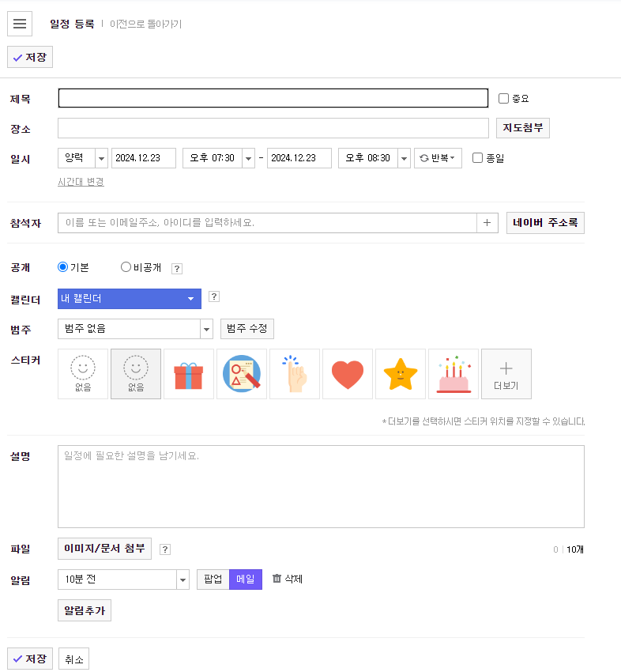Viewport: 621px width, 672px height.
Task: Enable the 중요 (important) checkbox
Action: pos(503,98)
